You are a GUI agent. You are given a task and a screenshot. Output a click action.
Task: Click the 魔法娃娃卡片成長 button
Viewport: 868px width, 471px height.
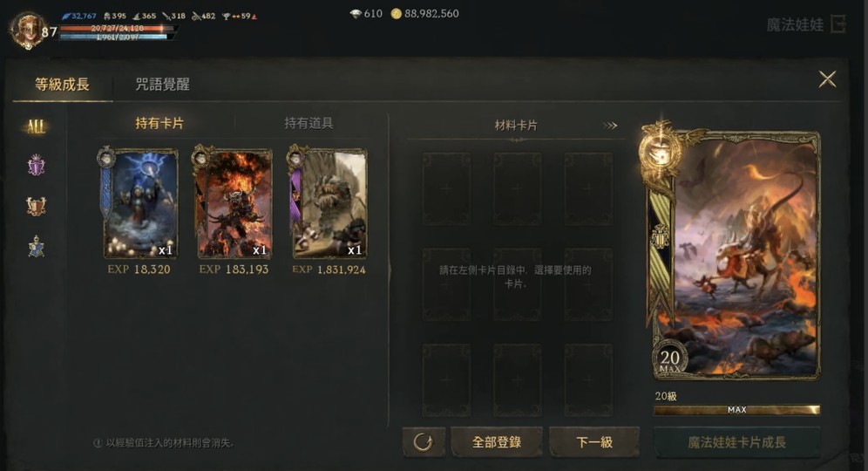[x=736, y=442]
